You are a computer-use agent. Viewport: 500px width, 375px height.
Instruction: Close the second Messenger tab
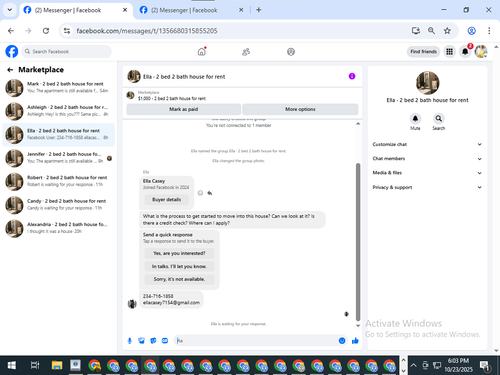click(241, 10)
